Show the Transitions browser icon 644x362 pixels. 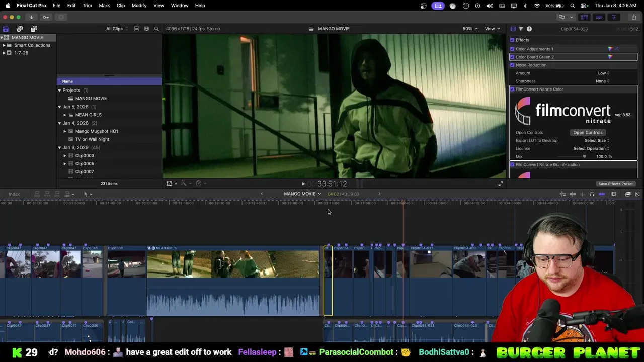point(637,194)
